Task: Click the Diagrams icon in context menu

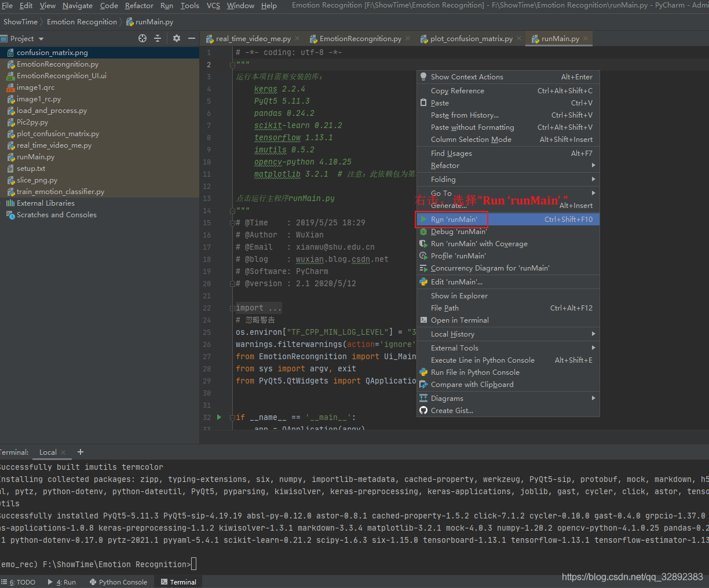Action: coord(423,399)
